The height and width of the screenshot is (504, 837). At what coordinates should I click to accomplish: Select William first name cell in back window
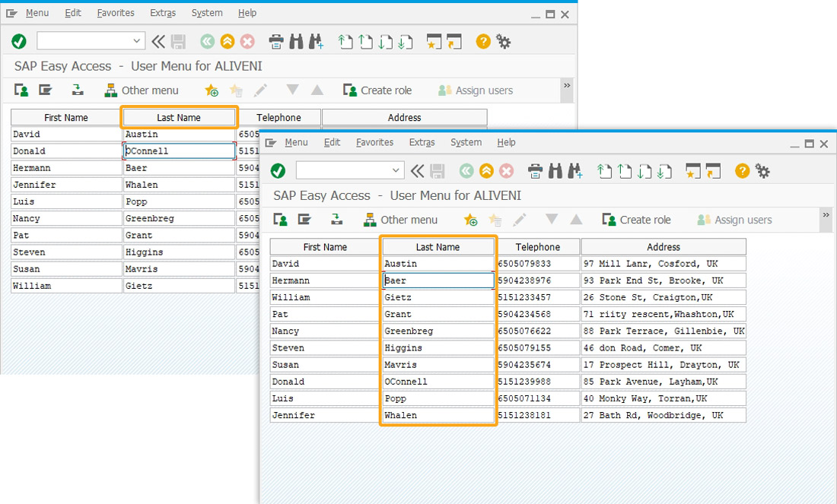(66, 286)
